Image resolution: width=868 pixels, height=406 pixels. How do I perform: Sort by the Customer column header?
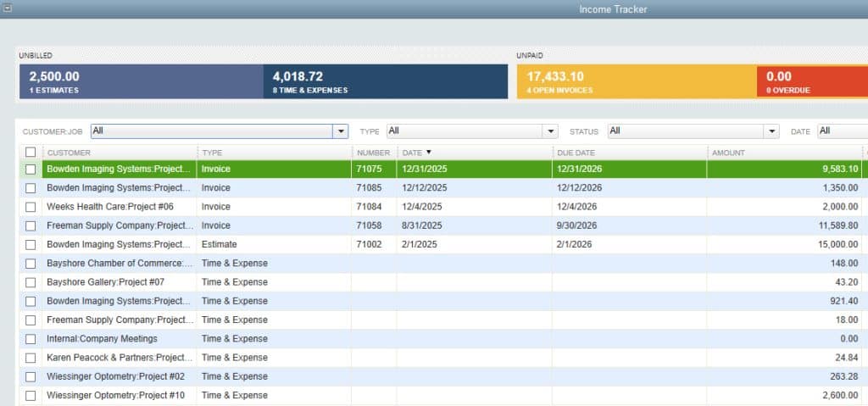tap(120, 153)
